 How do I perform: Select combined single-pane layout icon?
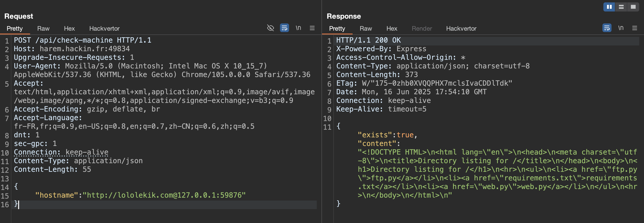[633, 7]
